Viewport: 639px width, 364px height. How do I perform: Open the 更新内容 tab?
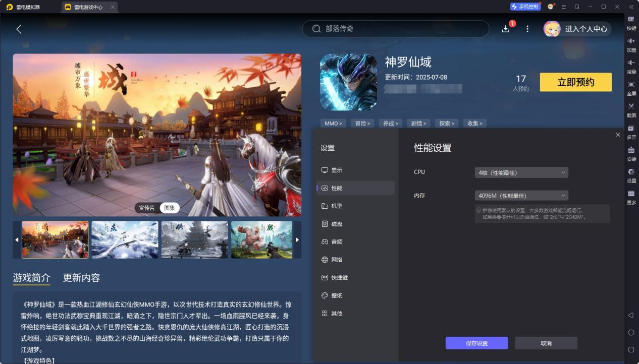(x=81, y=278)
